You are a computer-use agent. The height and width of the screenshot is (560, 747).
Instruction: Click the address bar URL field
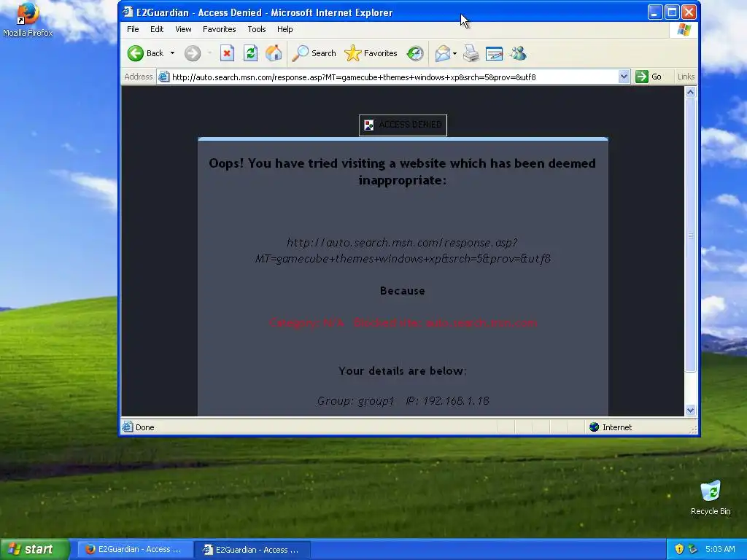coord(395,77)
